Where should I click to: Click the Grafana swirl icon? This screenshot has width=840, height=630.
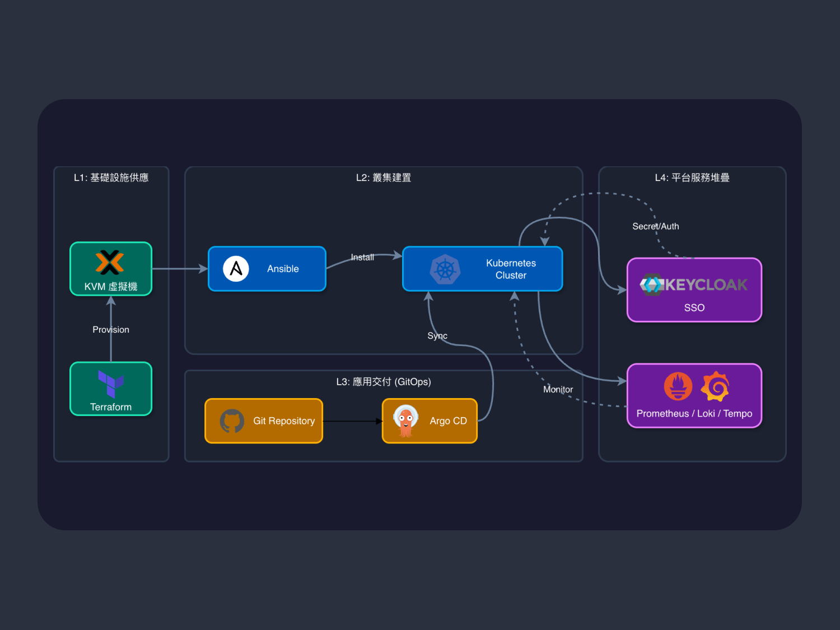pyautogui.click(x=715, y=386)
